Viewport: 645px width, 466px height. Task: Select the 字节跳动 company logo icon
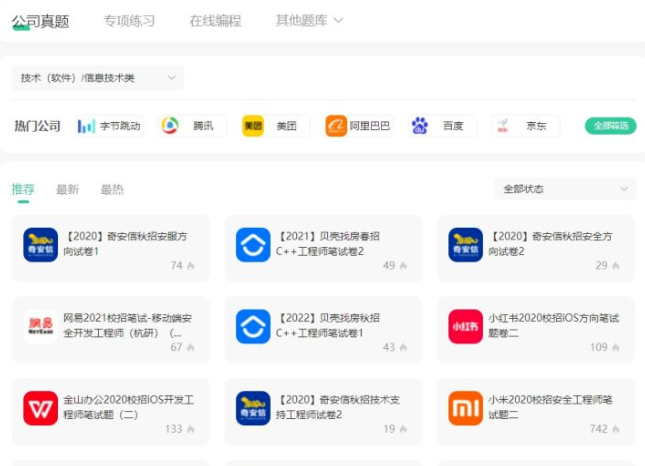click(x=86, y=126)
